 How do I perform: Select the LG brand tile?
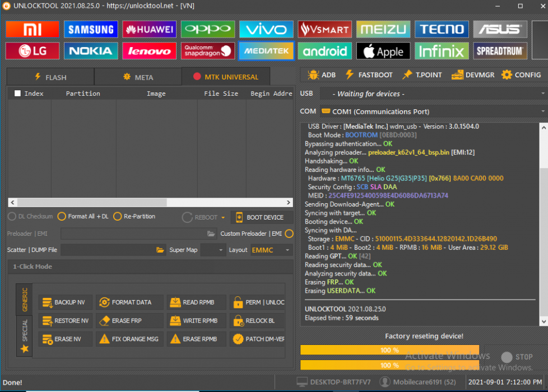tap(32, 51)
